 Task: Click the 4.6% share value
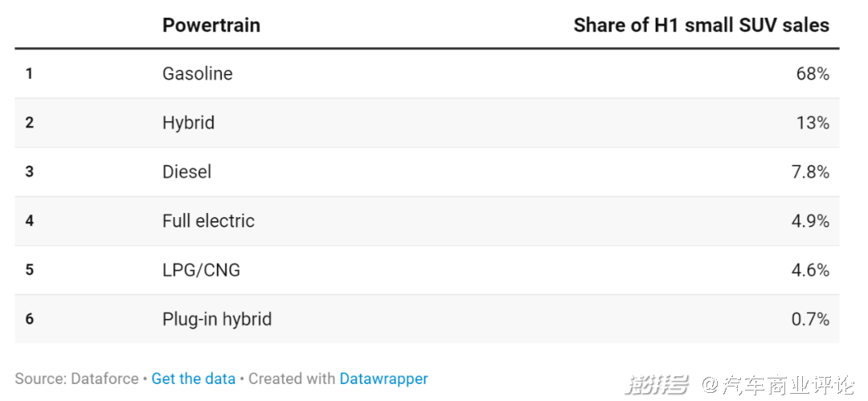(810, 270)
